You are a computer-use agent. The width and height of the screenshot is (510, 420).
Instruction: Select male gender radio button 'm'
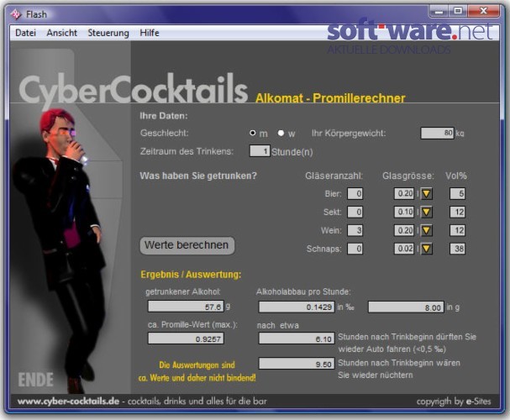coord(252,133)
